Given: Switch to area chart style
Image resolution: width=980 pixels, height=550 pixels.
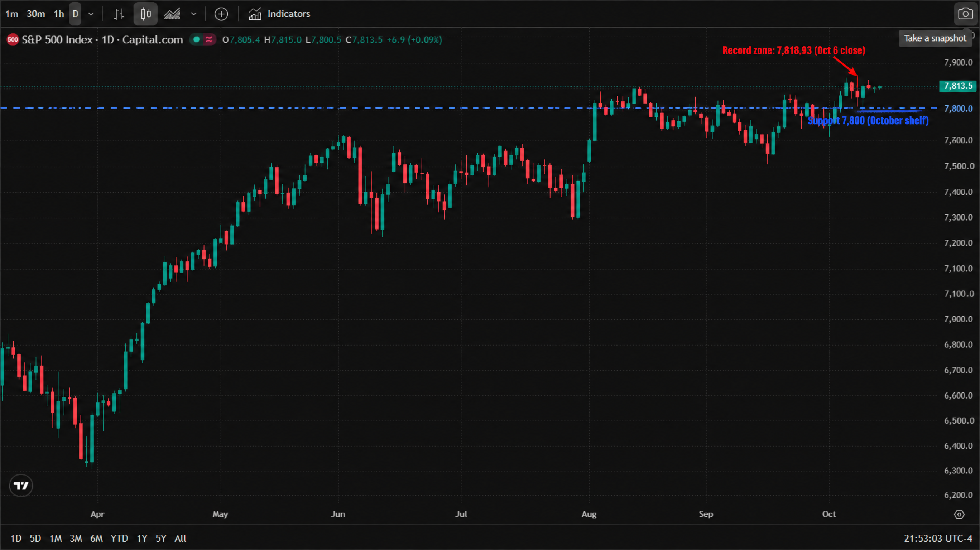Looking at the screenshot, I should click(x=172, y=14).
